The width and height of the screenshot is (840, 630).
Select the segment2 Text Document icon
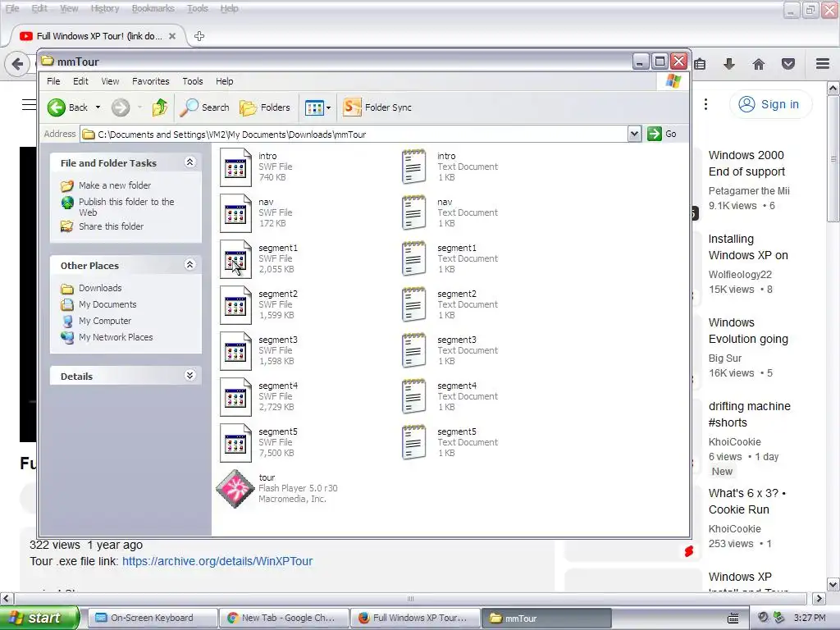(x=414, y=305)
